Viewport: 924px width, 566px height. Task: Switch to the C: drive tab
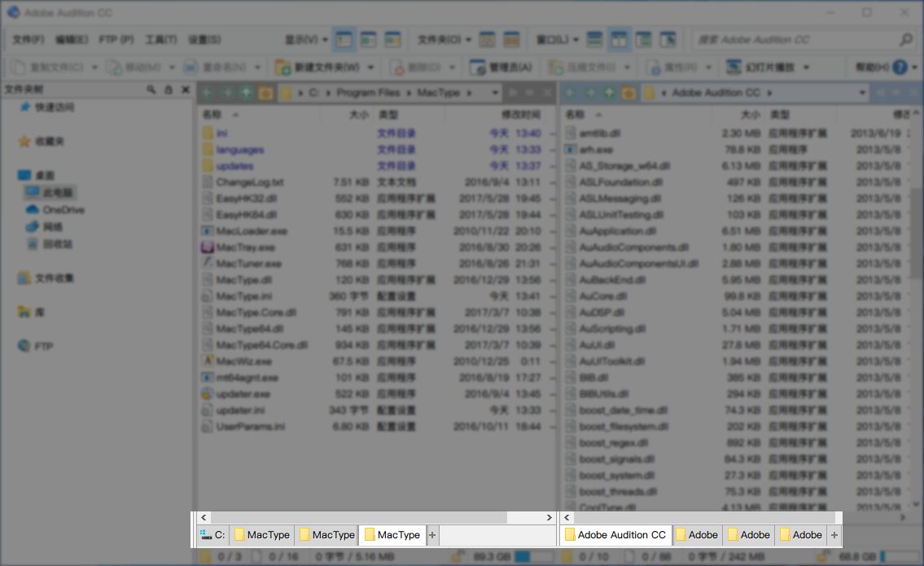click(212, 535)
